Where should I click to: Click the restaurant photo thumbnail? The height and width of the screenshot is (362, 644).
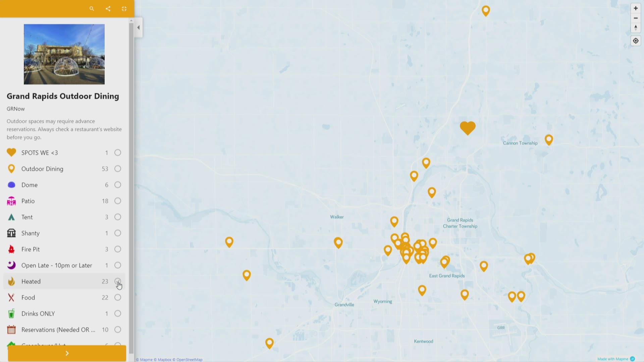pyautogui.click(x=64, y=54)
